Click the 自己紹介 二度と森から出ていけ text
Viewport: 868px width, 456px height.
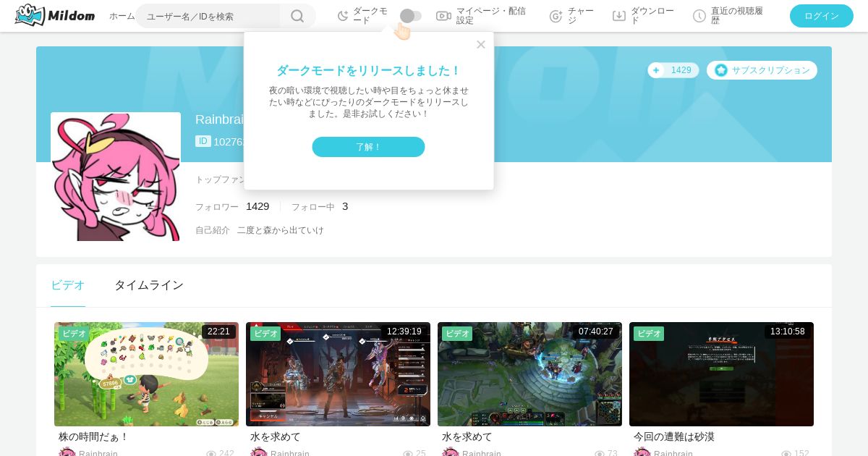pos(260,230)
